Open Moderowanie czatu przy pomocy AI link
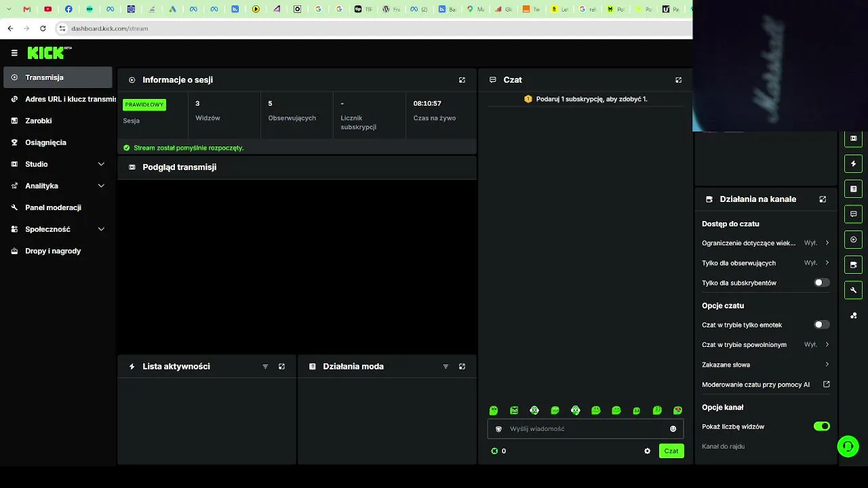The height and width of the screenshot is (488, 868). point(766,384)
